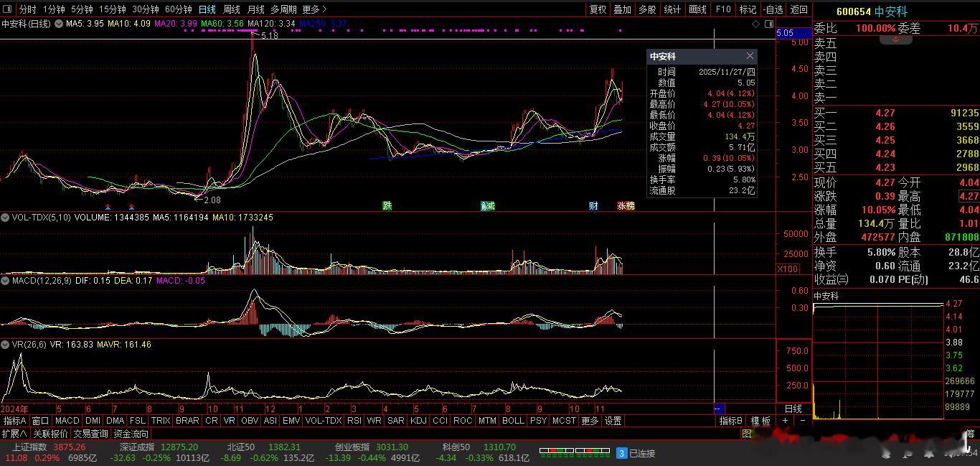Click the 上证指数 3875.26 index quote
This screenshot has height=466, width=980.
(x=49, y=447)
